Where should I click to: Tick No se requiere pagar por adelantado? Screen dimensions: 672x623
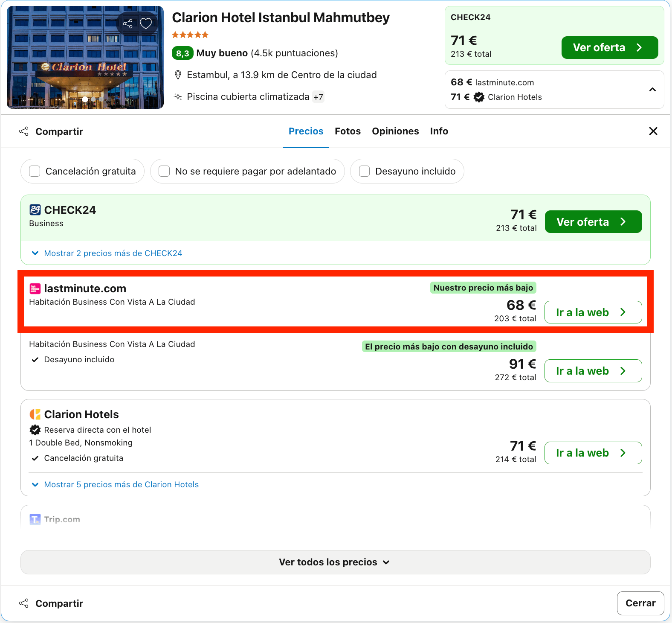[164, 171]
